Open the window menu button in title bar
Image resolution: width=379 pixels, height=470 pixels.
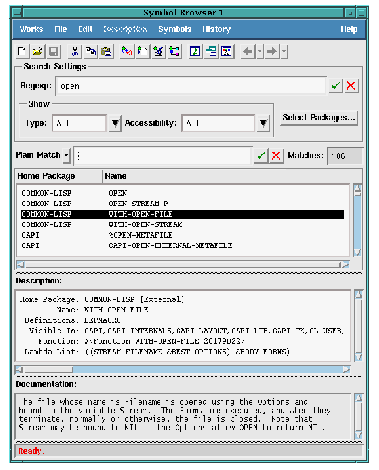pyautogui.click(x=17, y=13)
